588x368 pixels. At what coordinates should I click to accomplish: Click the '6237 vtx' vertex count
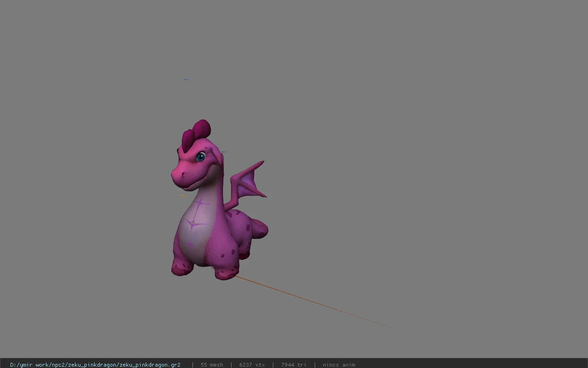click(252, 365)
